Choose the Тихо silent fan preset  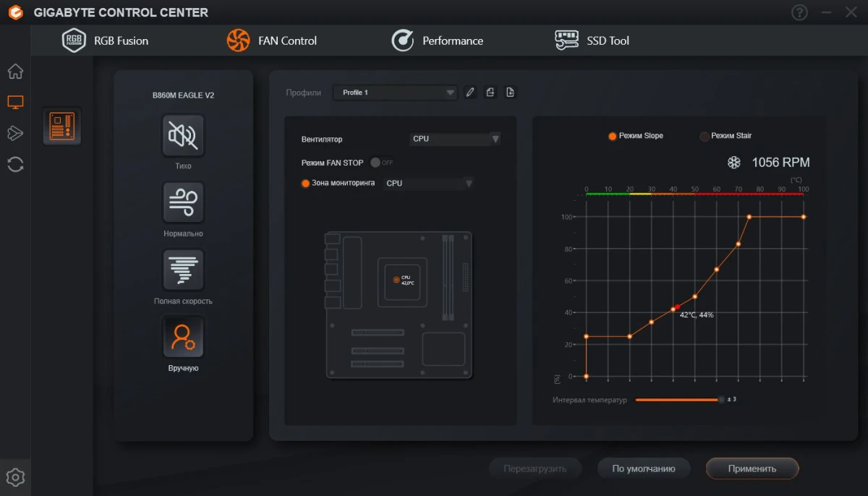(183, 135)
